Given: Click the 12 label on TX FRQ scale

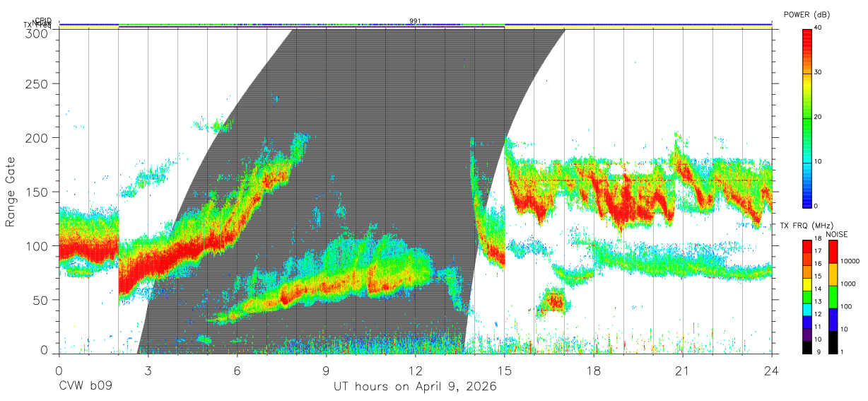Looking at the screenshot, I should [818, 314].
